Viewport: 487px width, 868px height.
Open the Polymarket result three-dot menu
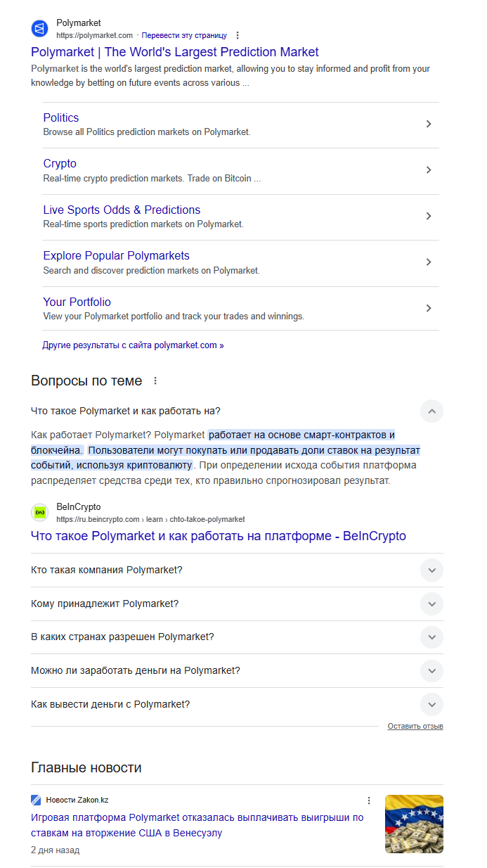tap(238, 35)
